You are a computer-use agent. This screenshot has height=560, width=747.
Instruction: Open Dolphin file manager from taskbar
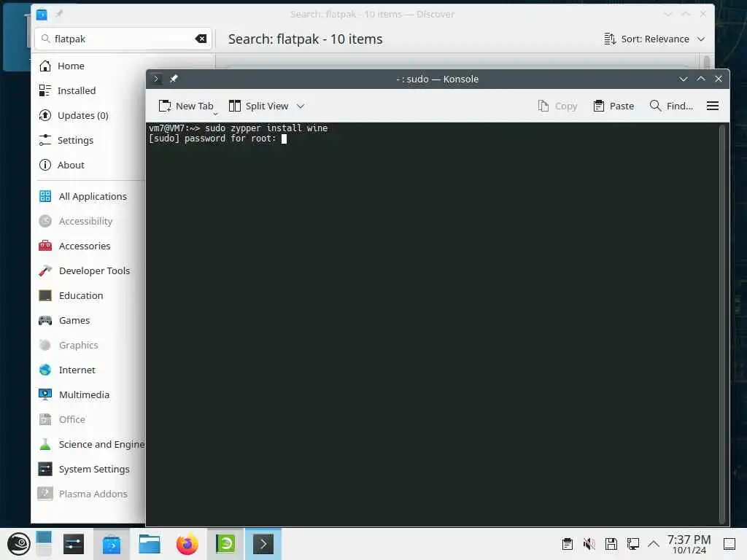(149, 544)
